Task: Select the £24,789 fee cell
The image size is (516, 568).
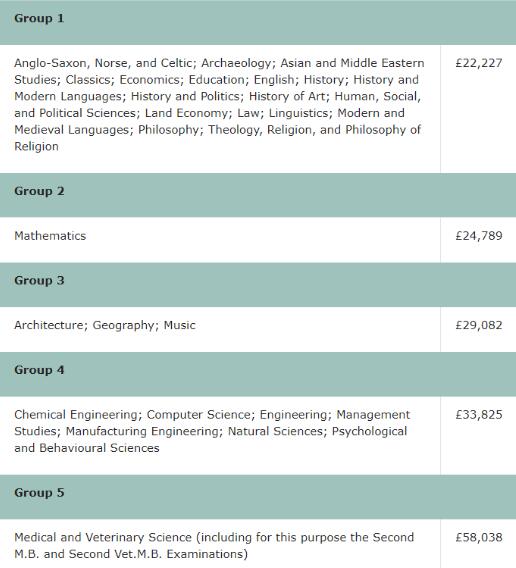Action: [x=478, y=240]
